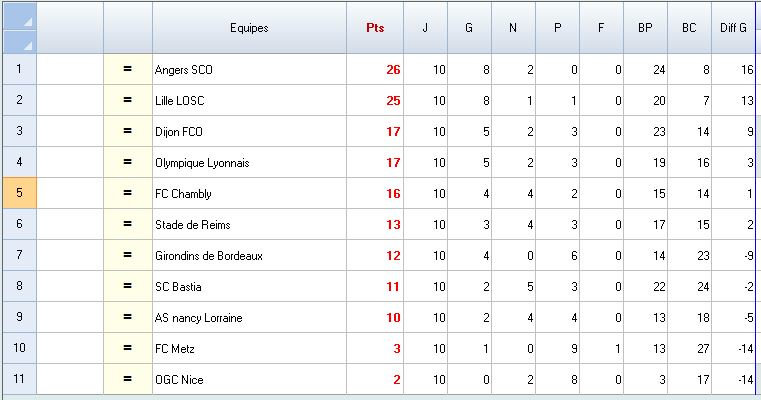Click the equals icon next to Olympique Lyonnais

click(x=127, y=163)
